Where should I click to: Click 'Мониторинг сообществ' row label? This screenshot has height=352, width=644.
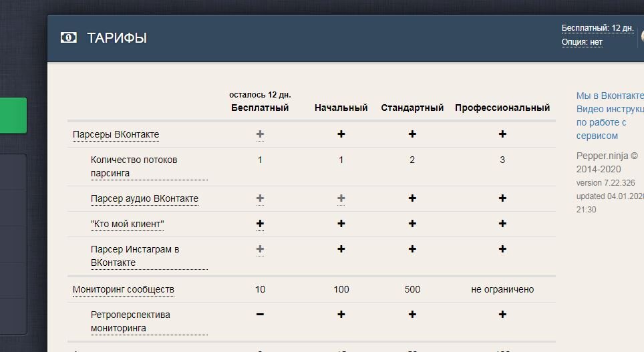click(x=123, y=290)
